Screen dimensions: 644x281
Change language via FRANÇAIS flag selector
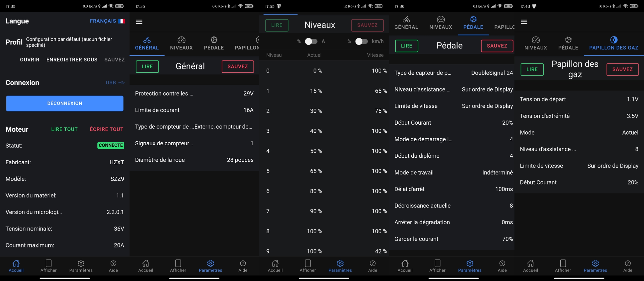107,21
